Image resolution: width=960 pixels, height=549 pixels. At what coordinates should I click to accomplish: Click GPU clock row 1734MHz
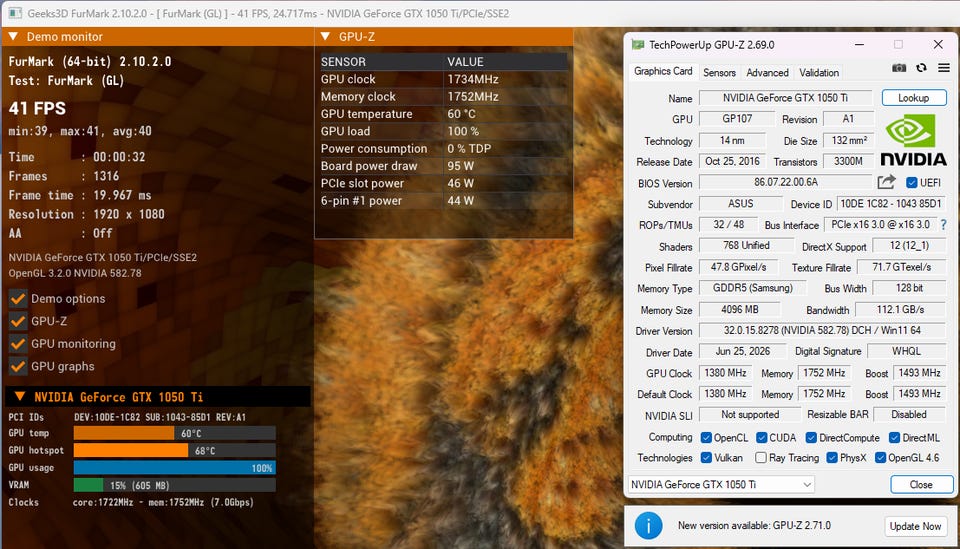[x=444, y=80]
